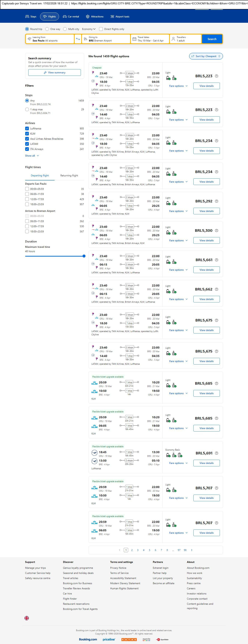The height and width of the screenshot is (644, 248).
Task: Click the price info icon beside BRL5,691
Action: [216, 453]
